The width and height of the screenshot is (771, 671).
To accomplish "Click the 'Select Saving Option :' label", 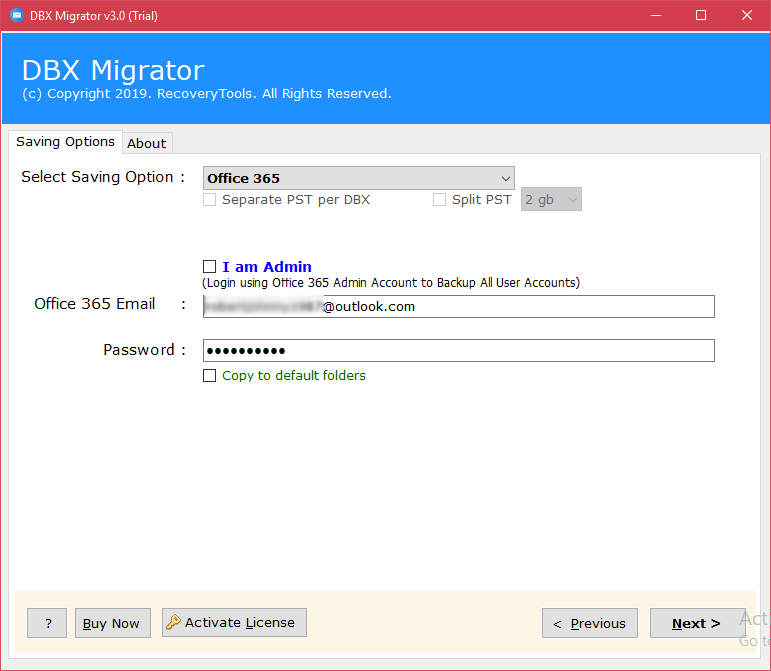I will pyautogui.click(x=103, y=177).
